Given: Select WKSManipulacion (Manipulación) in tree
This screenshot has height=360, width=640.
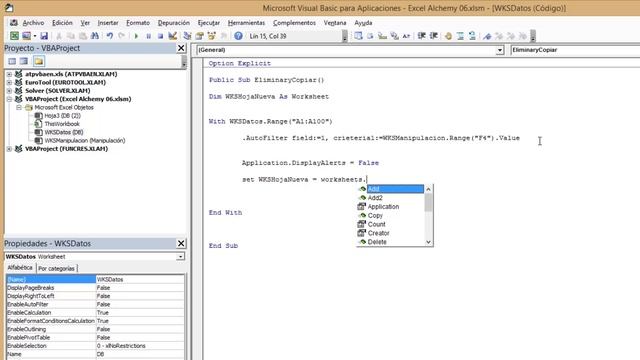Looking at the screenshot, I should pos(84,140).
